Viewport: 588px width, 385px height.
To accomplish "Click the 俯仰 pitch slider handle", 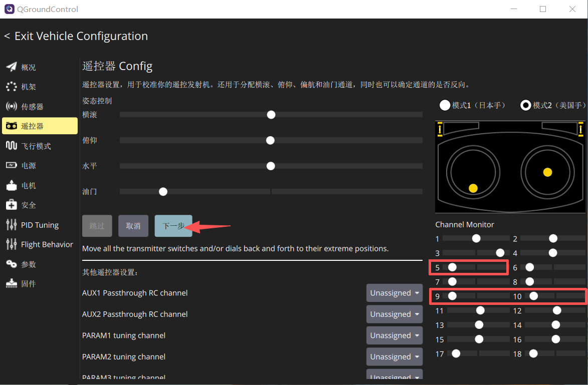I will (x=270, y=141).
